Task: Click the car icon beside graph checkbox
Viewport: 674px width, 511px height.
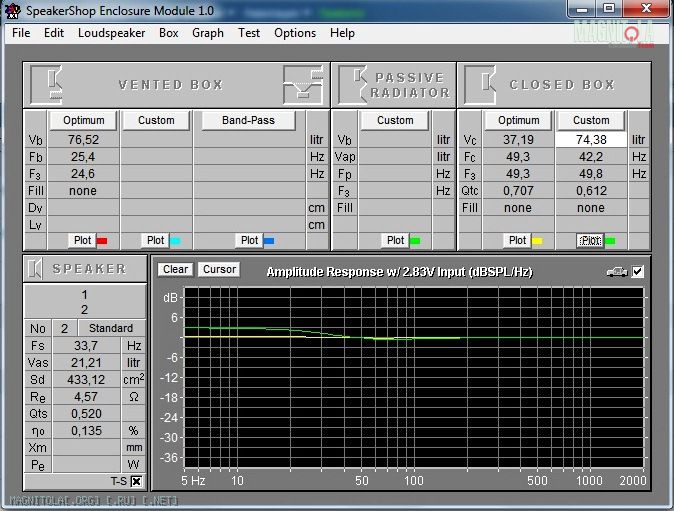Action: [617, 272]
